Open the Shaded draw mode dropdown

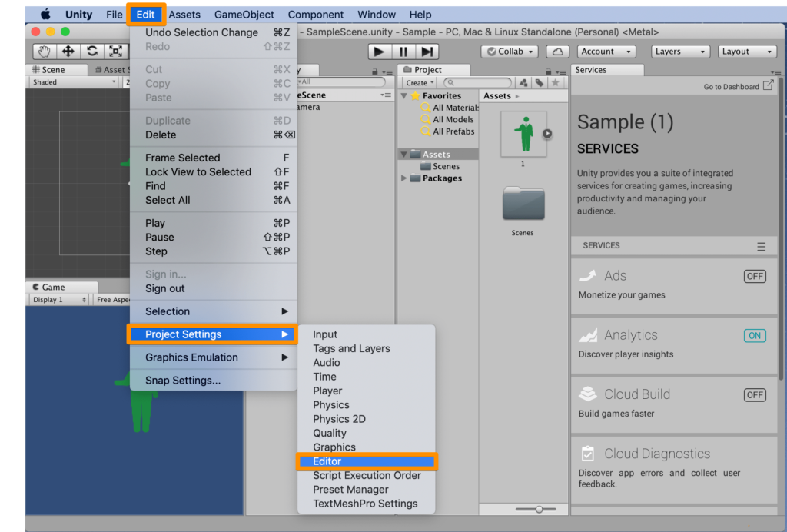click(x=74, y=81)
